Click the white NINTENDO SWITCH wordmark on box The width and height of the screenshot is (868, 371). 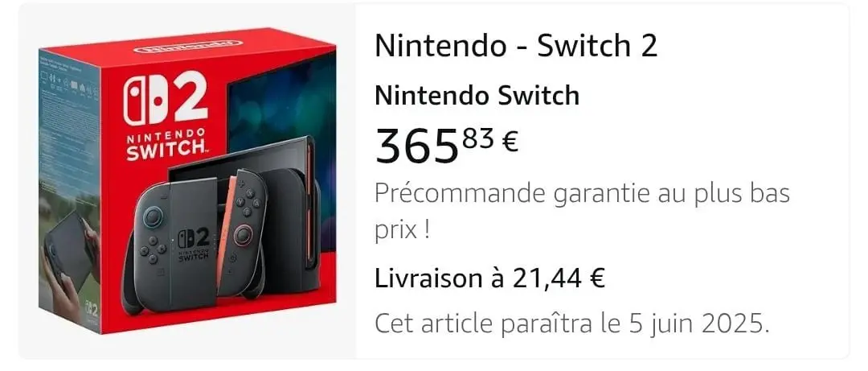point(166,144)
